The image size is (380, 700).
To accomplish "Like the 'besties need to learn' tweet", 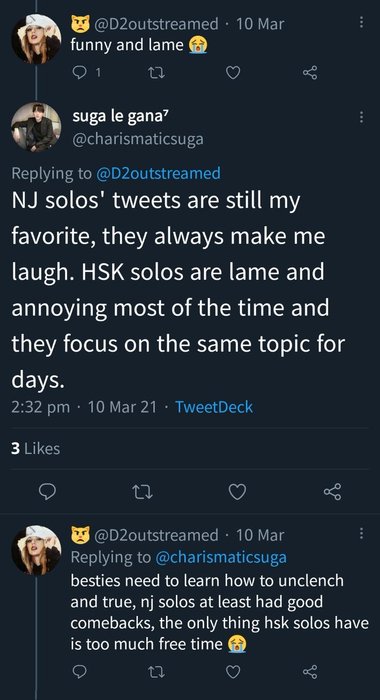I will (233, 671).
